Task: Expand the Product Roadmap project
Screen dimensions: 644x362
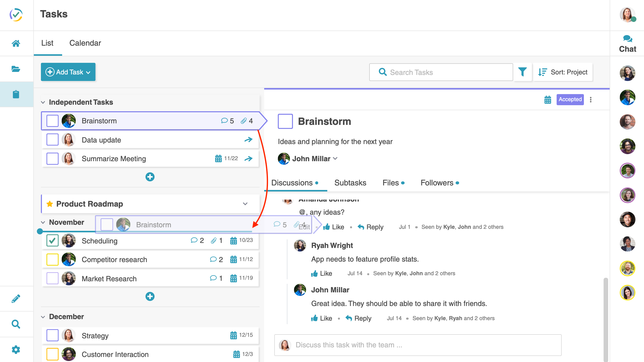Action: pos(245,204)
